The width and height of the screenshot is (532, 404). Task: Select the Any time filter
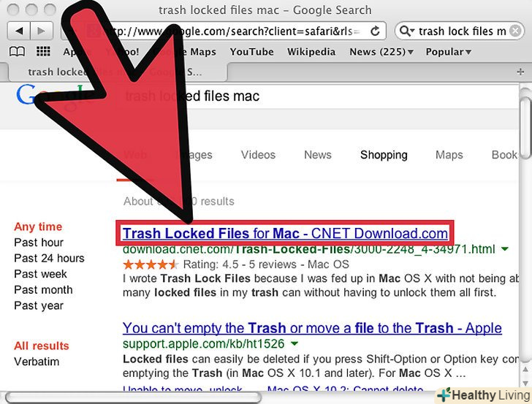coord(38,226)
